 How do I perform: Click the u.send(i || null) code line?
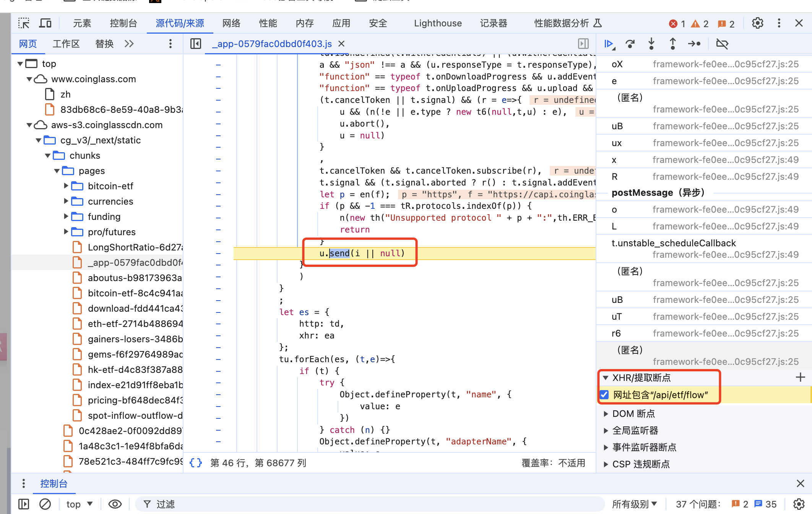(x=362, y=253)
